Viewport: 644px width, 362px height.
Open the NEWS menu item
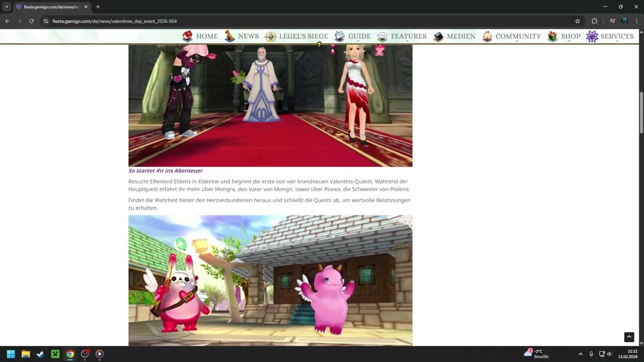tap(249, 36)
